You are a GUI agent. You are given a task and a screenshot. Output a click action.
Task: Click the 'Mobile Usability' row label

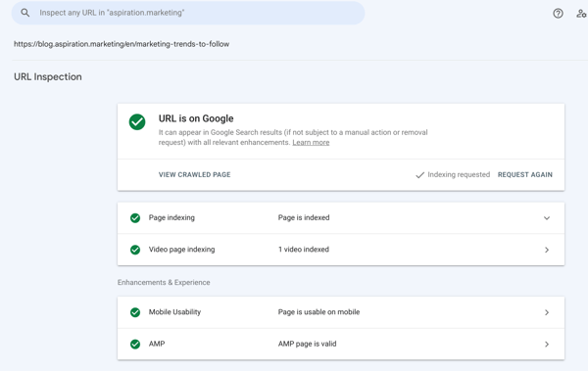(174, 312)
